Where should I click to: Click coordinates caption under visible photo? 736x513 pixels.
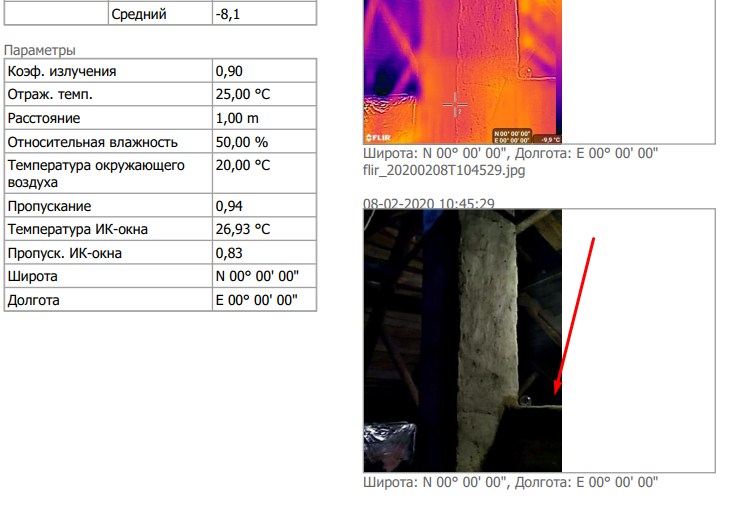click(511, 482)
